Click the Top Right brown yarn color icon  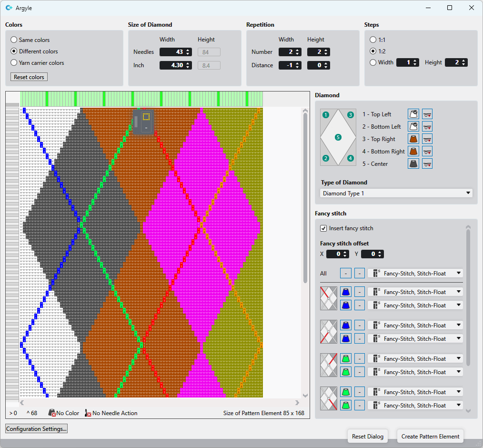413,139
